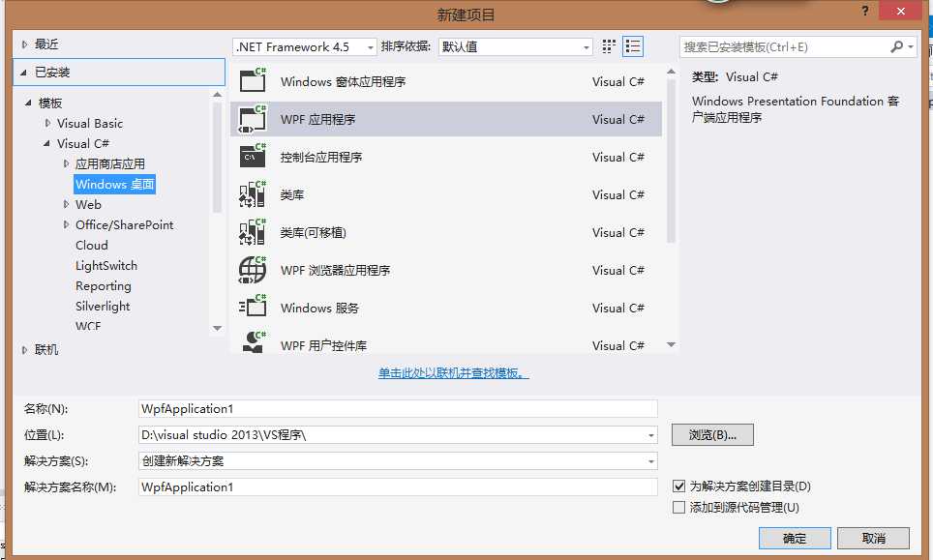This screenshot has height=560, width=933.
Task: Click the 名称 project name field
Action: pos(398,409)
